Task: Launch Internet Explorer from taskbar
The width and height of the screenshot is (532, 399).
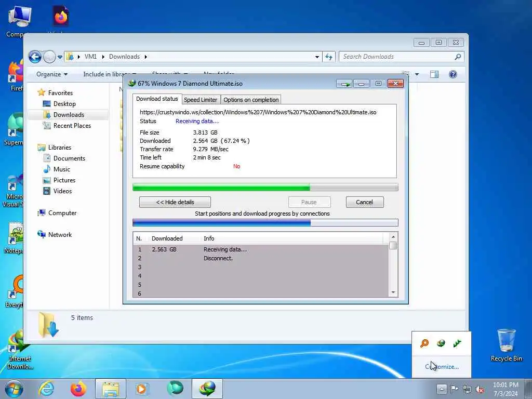Action: click(x=46, y=389)
